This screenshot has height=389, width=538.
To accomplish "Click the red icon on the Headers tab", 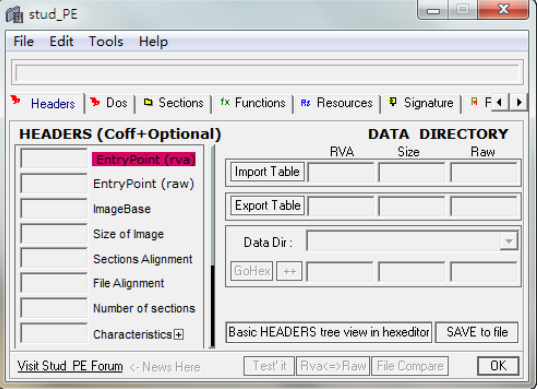I will point(15,100).
